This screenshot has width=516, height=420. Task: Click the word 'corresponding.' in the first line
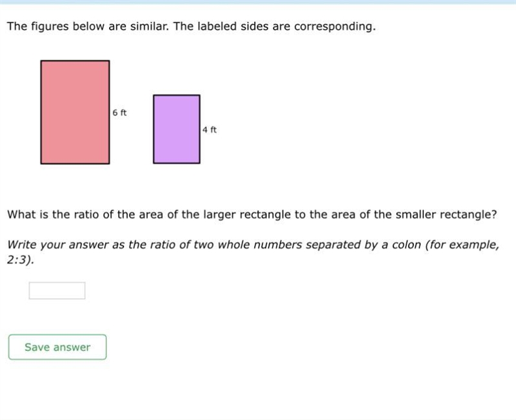pyautogui.click(x=335, y=26)
